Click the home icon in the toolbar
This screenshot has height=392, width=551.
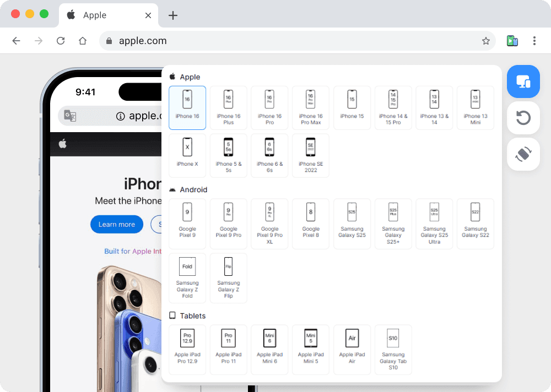pyautogui.click(x=83, y=41)
